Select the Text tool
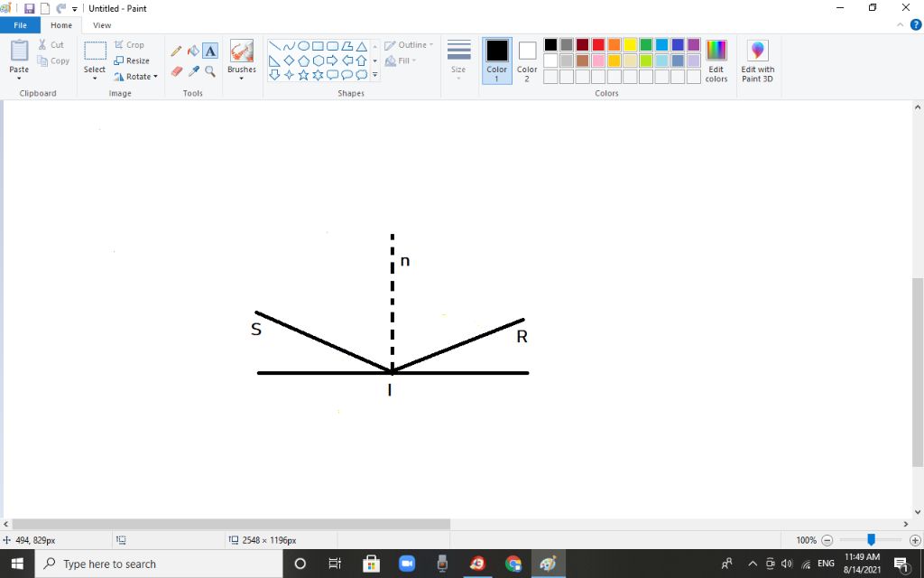Screen dimensions: 924x578 pyautogui.click(x=210, y=51)
